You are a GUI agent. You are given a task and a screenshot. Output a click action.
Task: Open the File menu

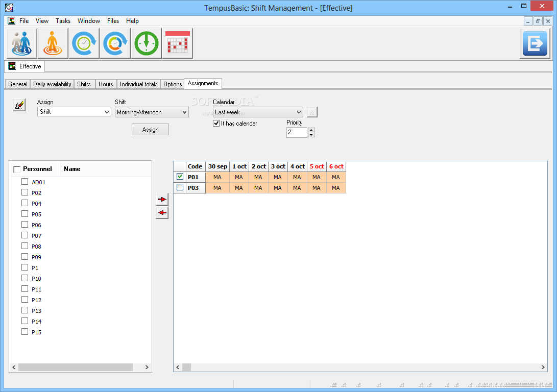click(24, 20)
